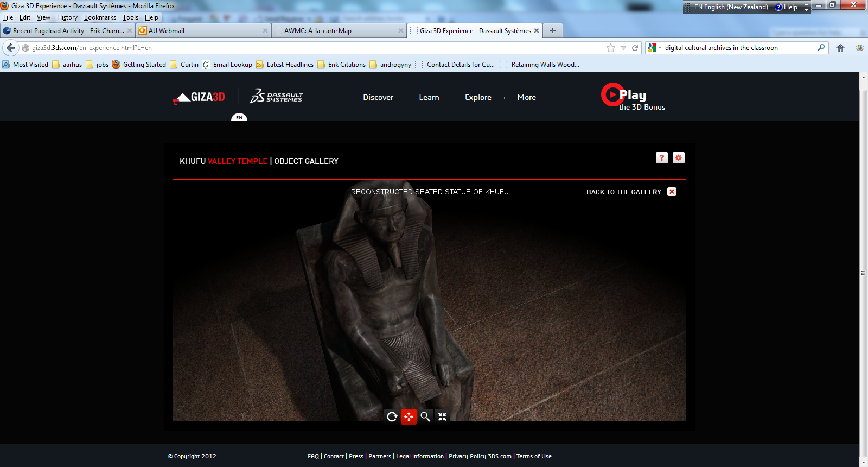Open the File menu
Image resolution: width=868 pixels, height=467 pixels.
pos(8,17)
